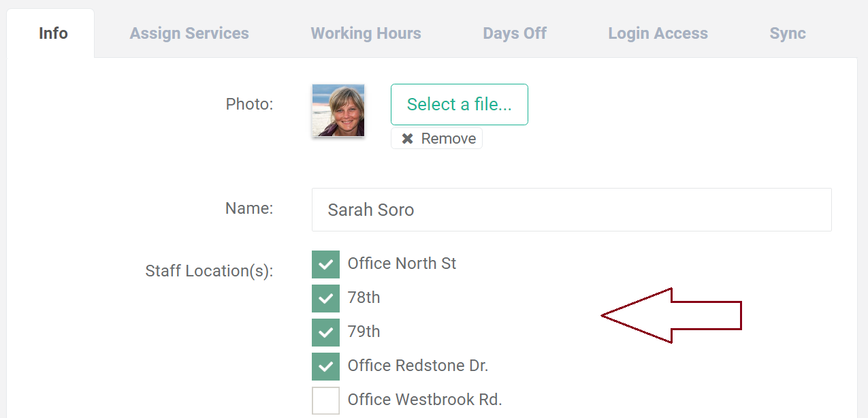Click the checkmark icon next to 79th
Image resolution: width=868 pixels, height=418 pixels.
tap(325, 332)
